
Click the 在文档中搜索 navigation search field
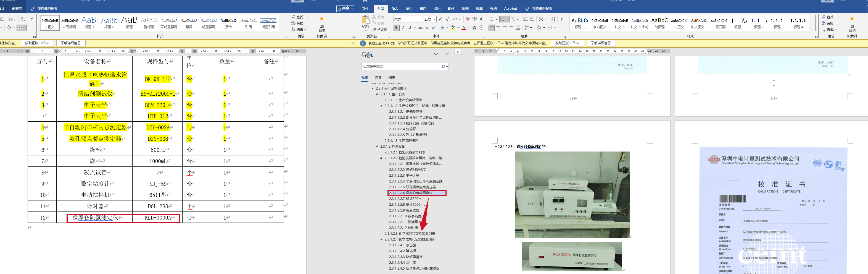[401, 66]
